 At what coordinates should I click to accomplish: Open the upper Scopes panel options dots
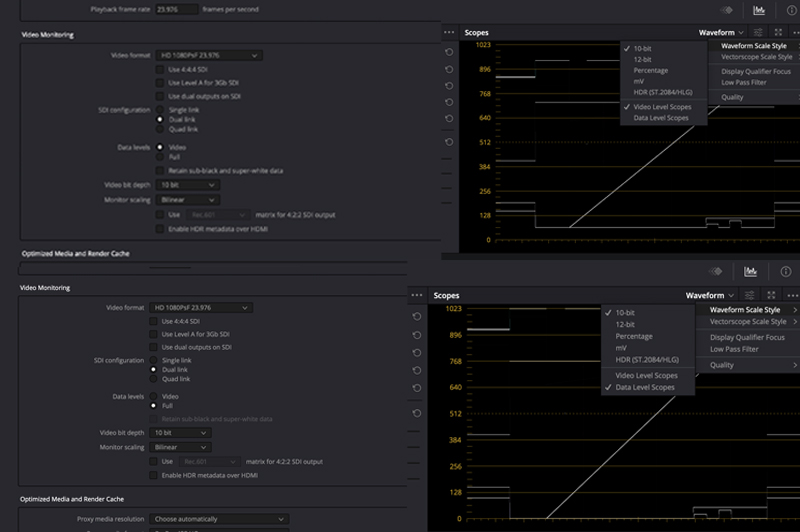click(449, 32)
